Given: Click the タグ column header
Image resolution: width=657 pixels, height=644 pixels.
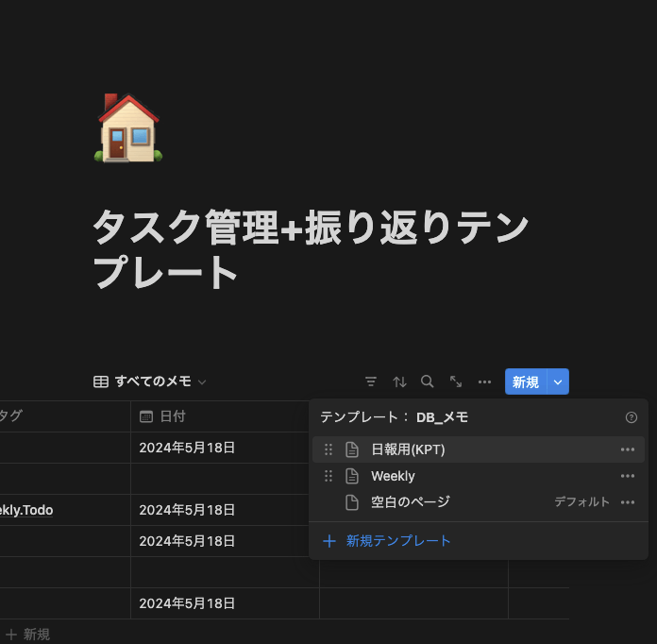Looking at the screenshot, I should (x=65, y=416).
